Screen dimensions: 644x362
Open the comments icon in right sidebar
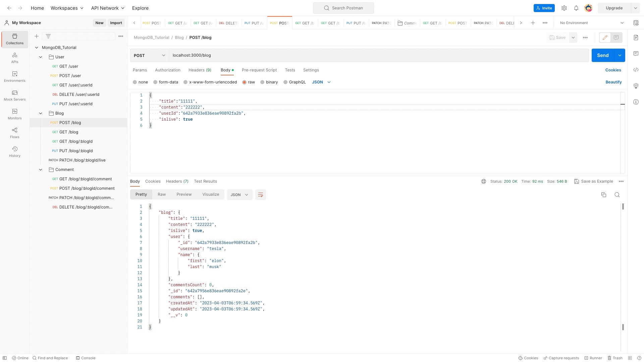[636, 54]
